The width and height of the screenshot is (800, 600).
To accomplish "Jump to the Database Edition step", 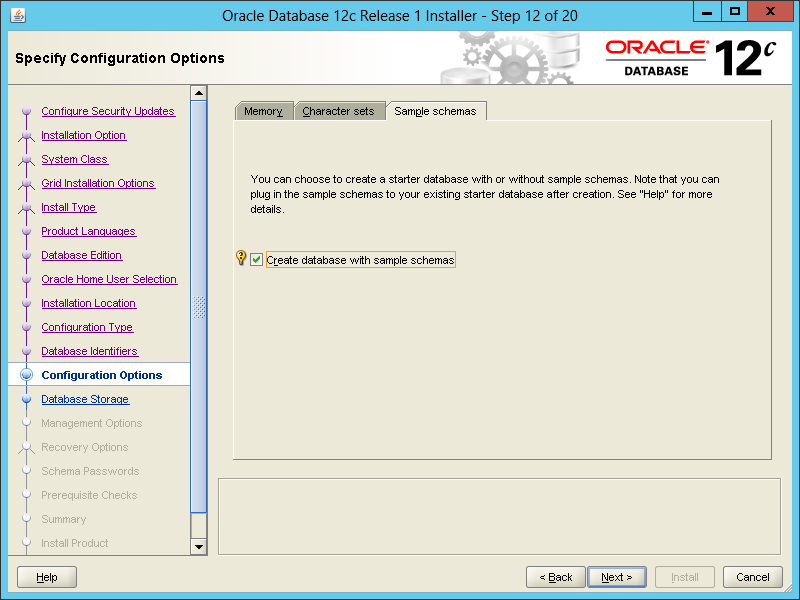I will pyautogui.click(x=82, y=255).
